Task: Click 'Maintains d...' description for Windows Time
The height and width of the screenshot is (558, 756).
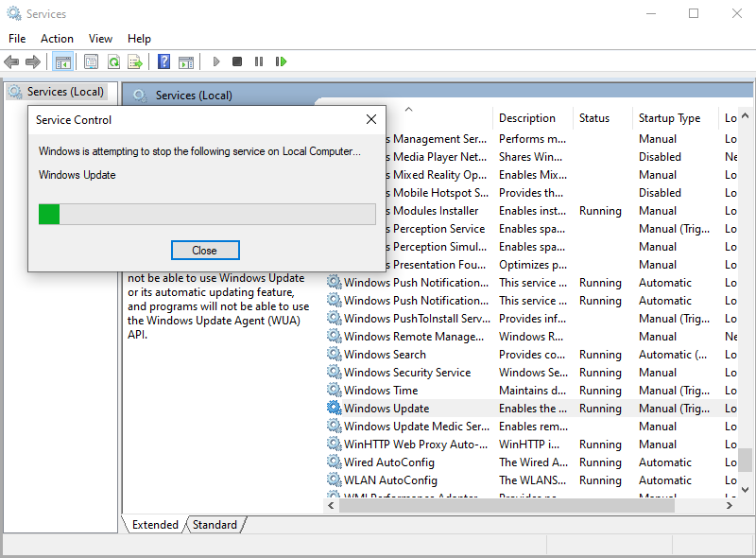Action: coord(532,390)
